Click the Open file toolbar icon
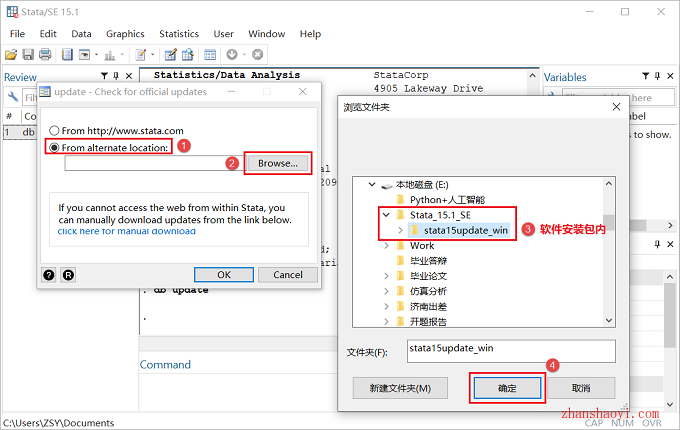The height and width of the screenshot is (430, 680). click(x=11, y=55)
